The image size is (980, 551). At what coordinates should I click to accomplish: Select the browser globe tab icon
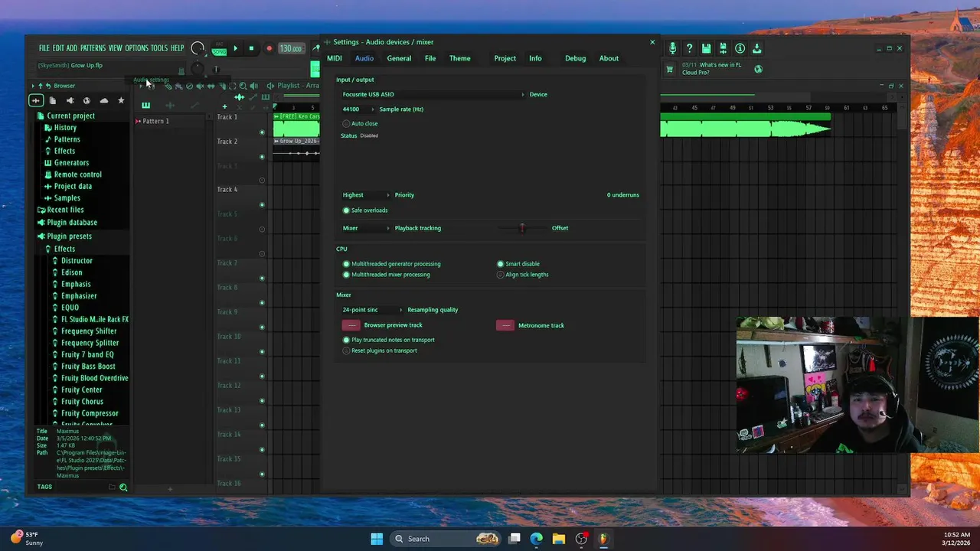[87, 100]
